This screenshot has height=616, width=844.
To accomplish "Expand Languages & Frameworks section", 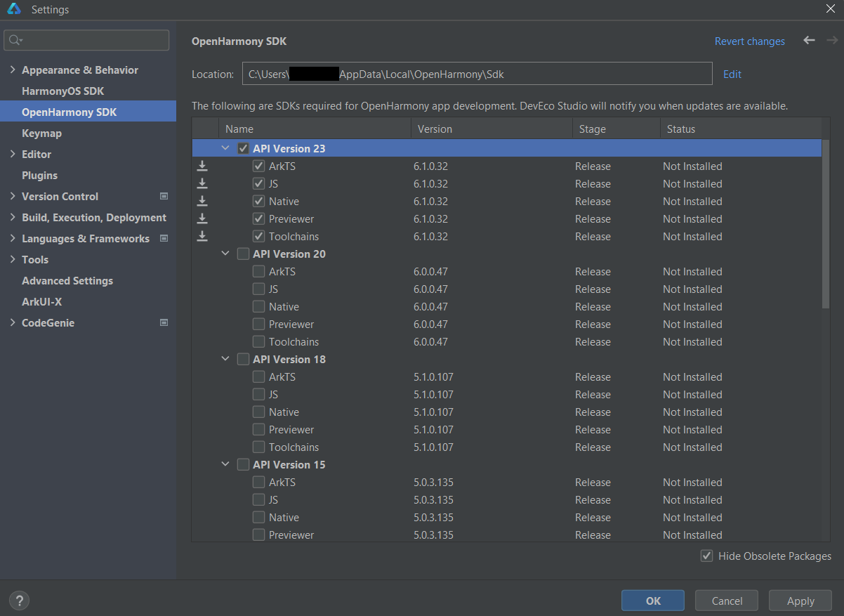I will pos(13,238).
